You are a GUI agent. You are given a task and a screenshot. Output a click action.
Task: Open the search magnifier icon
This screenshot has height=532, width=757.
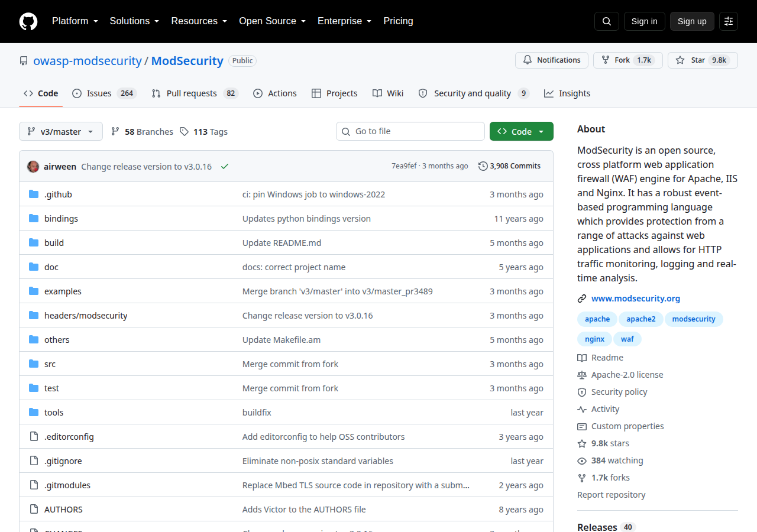pyautogui.click(x=607, y=21)
